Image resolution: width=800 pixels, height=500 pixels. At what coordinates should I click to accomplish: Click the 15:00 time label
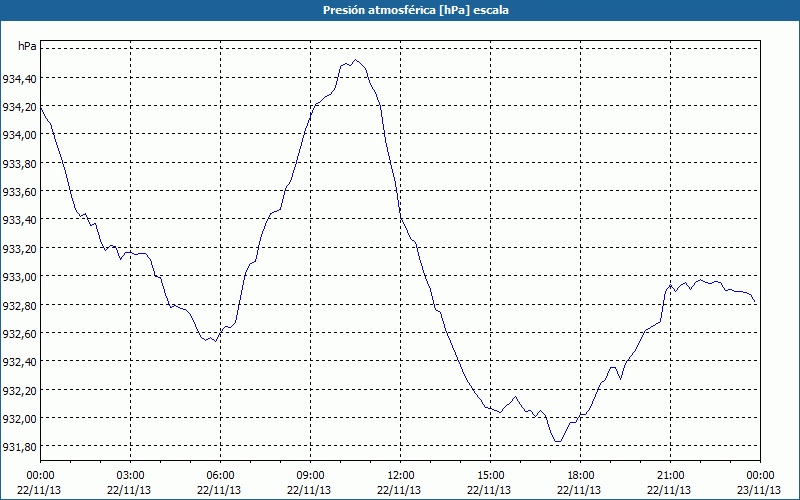tap(490, 476)
